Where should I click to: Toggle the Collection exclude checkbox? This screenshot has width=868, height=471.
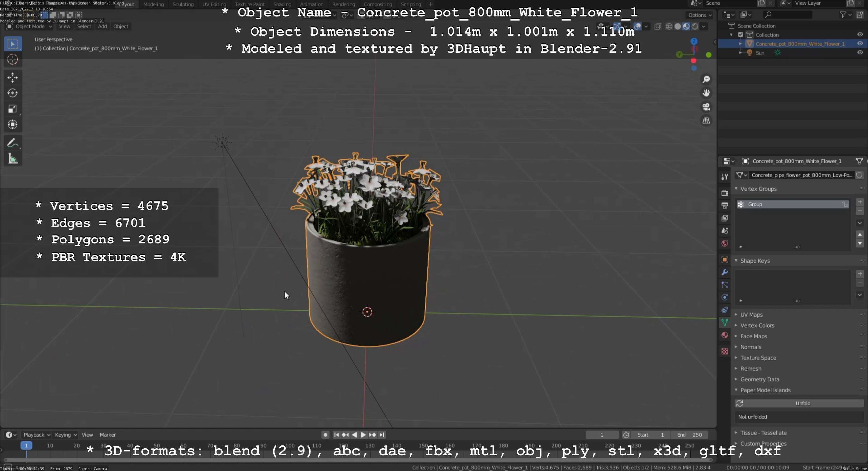pos(740,35)
